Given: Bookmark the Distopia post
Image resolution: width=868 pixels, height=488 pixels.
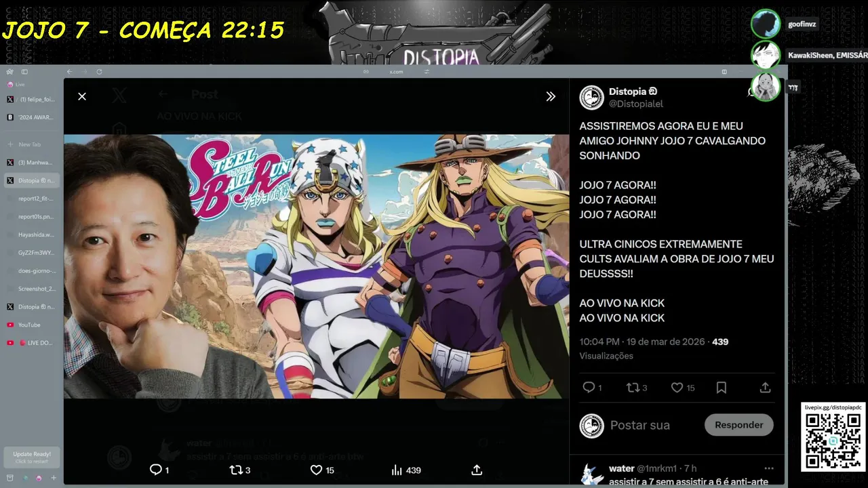Looking at the screenshot, I should (722, 388).
